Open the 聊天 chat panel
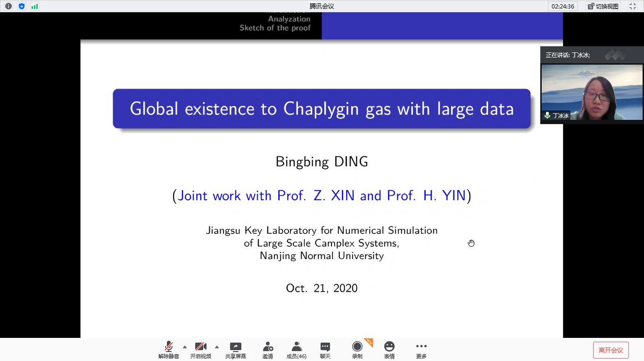Screen dimensions: 644x361 [x=325, y=347]
